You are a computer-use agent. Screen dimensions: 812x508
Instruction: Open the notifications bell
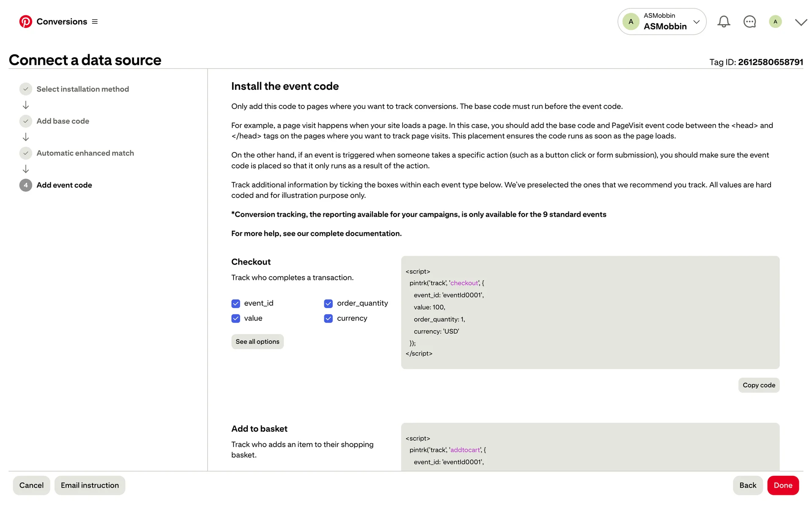pyautogui.click(x=724, y=22)
